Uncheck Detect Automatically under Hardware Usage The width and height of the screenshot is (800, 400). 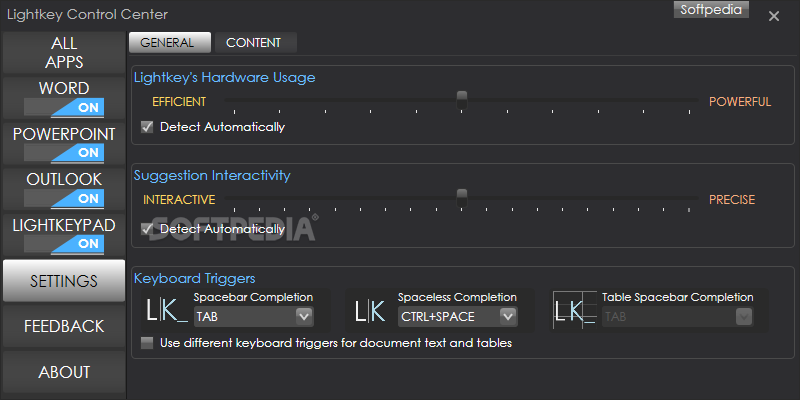[x=147, y=127]
